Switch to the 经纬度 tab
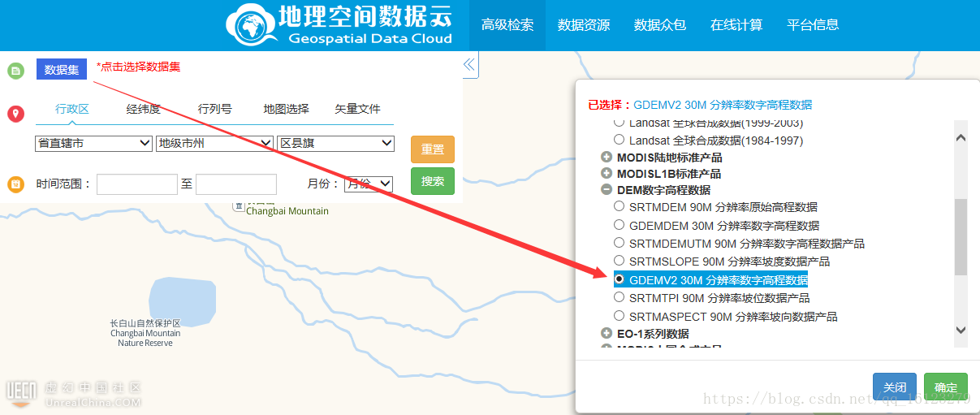This screenshot has height=415, width=980. pyautogui.click(x=144, y=109)
